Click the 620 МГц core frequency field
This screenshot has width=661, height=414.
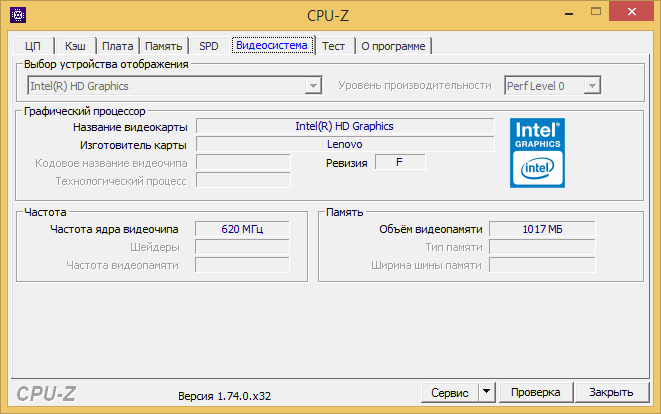coord(242,229)
